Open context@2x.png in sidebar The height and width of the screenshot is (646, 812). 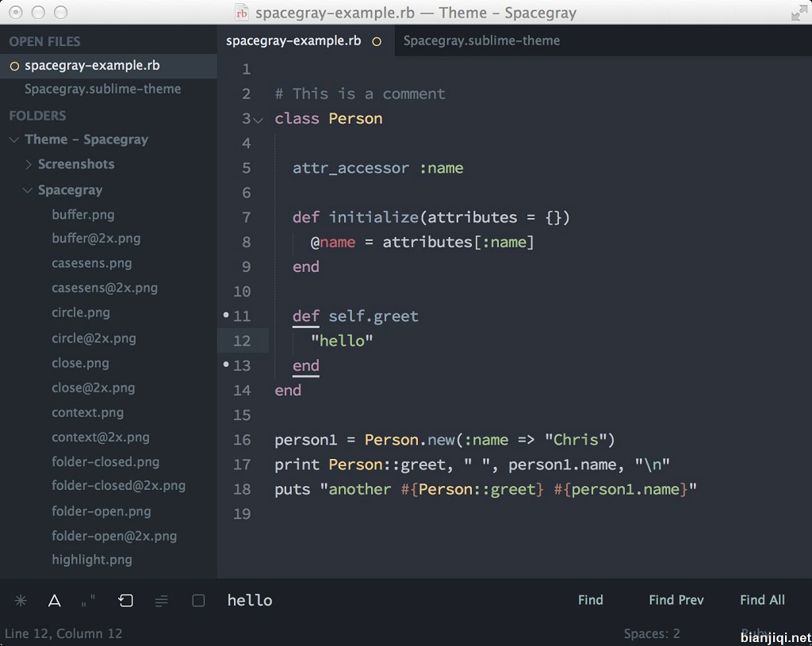coord(101,438)
